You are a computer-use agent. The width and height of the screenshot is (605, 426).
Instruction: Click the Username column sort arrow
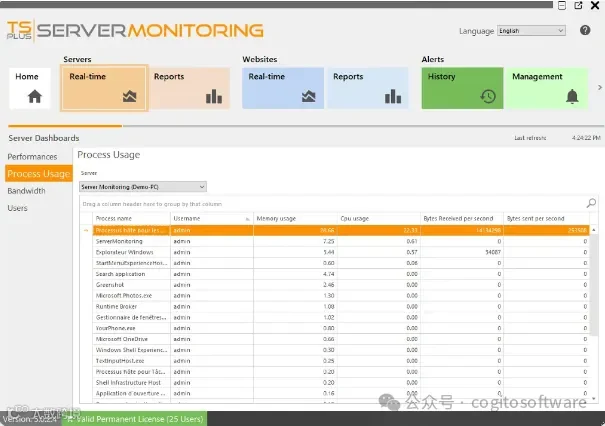point(247,219)
